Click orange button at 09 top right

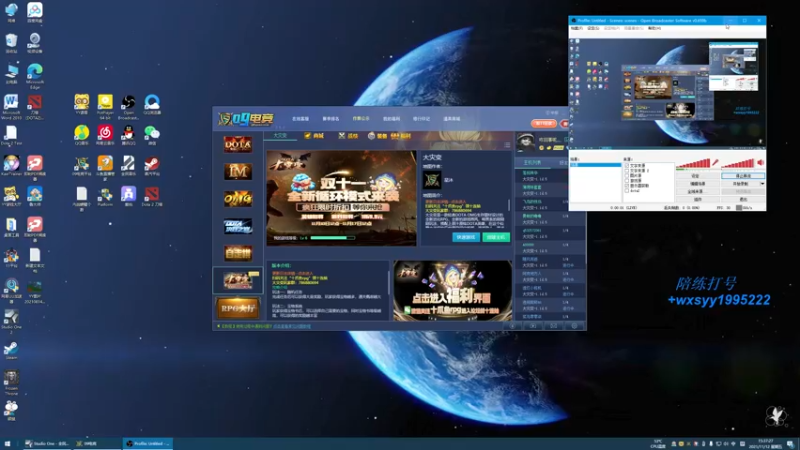pos(544,123)
